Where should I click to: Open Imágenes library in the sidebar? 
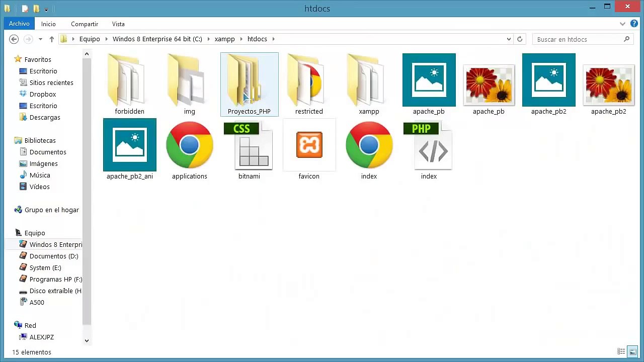coord(43,163)
